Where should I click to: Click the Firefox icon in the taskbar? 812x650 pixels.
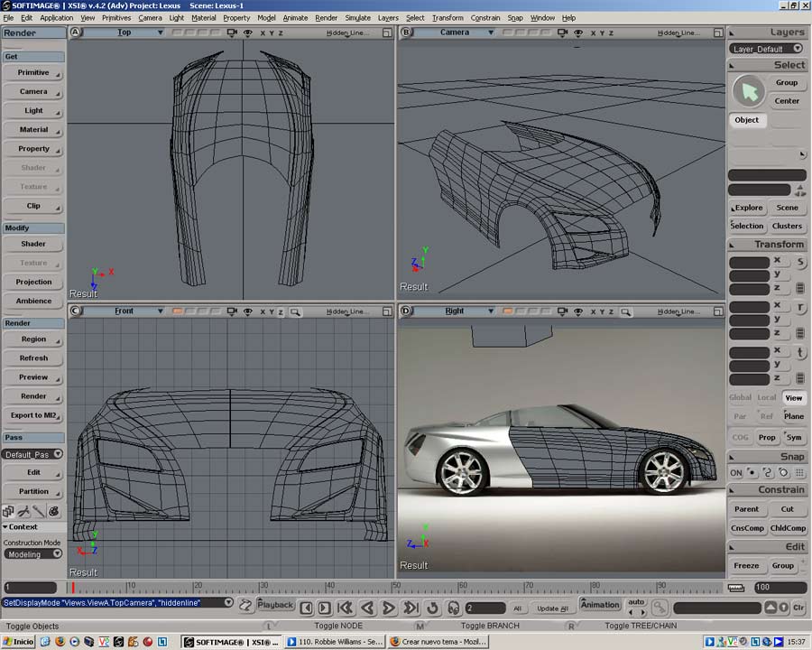coord(60,642)
